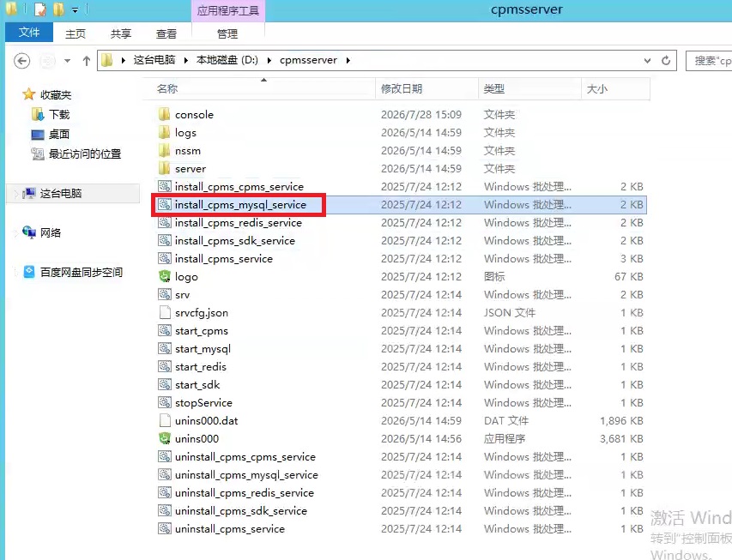Select the unins000.dat file icon

point(164,421)
